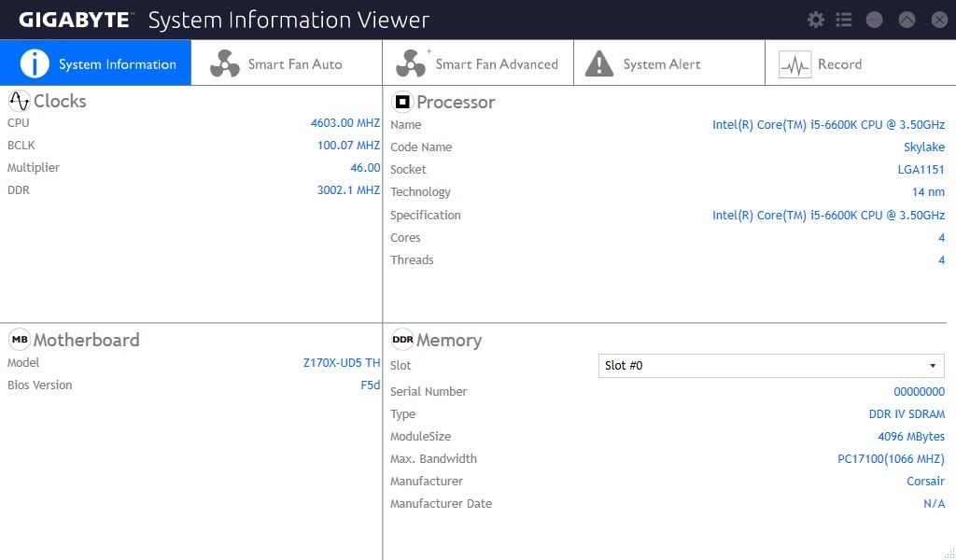Click Manufacturer value Corsair

(925, 482)
